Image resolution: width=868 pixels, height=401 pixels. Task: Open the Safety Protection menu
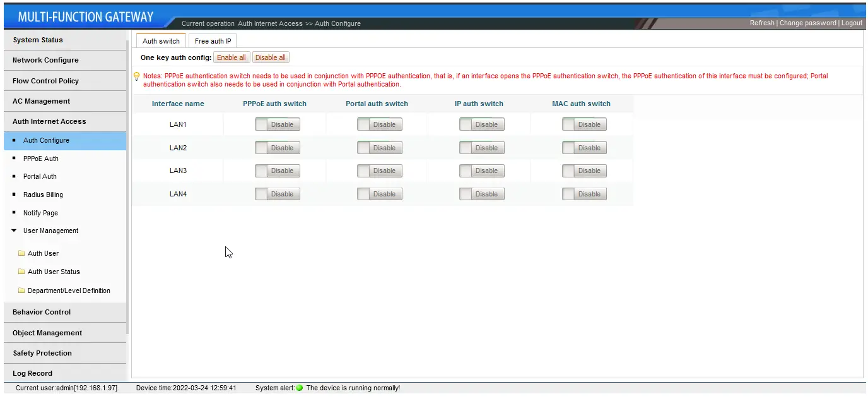pyautogui.click(x=64, y=353)
